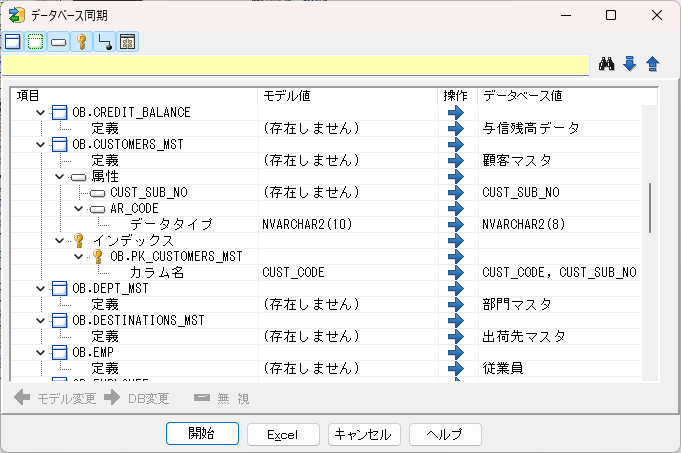The width and height of the screenshot is (681, 453).
Task: Collapse the OB.CREDIT_BALANCE node
Action: tap(40, 112)
